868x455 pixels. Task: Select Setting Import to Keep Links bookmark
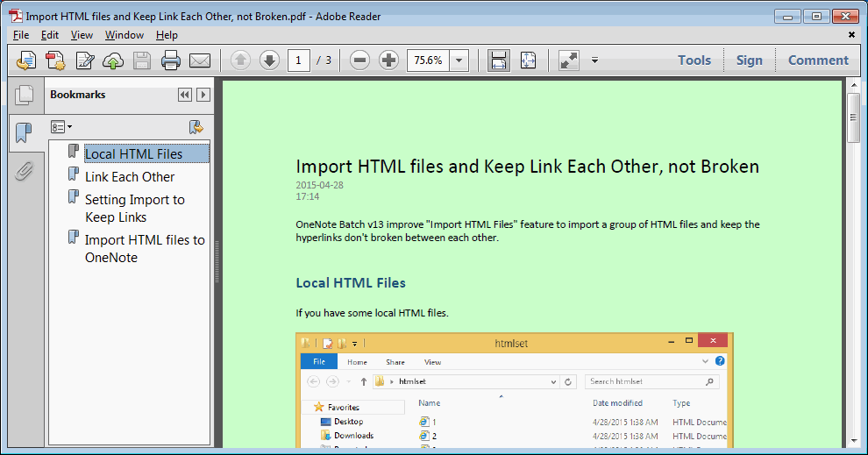(135, 208)
